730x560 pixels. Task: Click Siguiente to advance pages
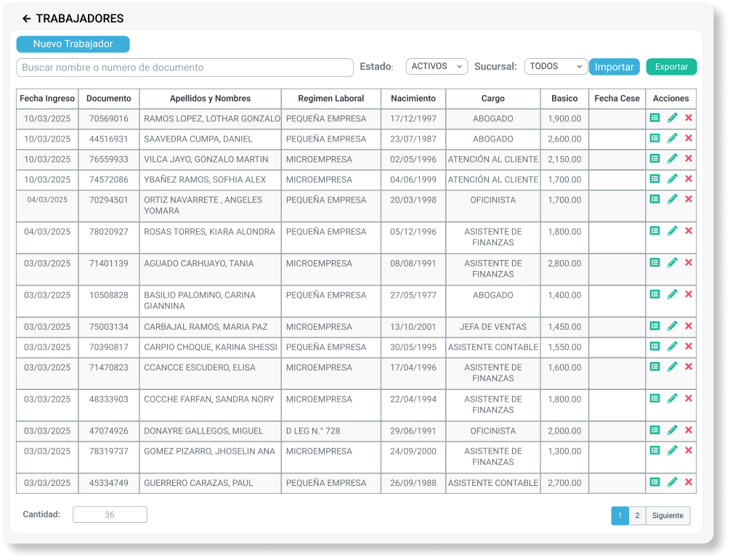(667, 516)
